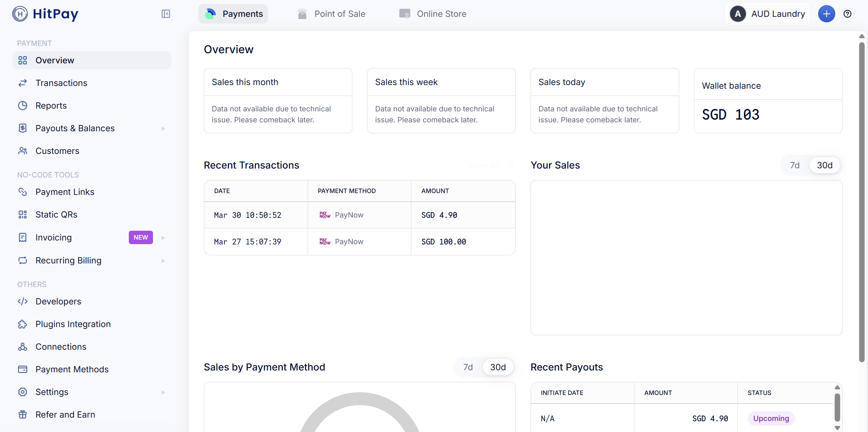Click the Developers code icon
Screen dimensions: 868x432
pyautogui.click(x=23, y=301)
